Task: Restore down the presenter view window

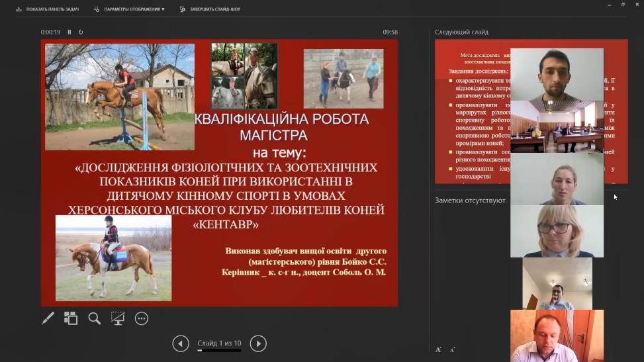Action: pyautogui.click(x=623, y=5)
